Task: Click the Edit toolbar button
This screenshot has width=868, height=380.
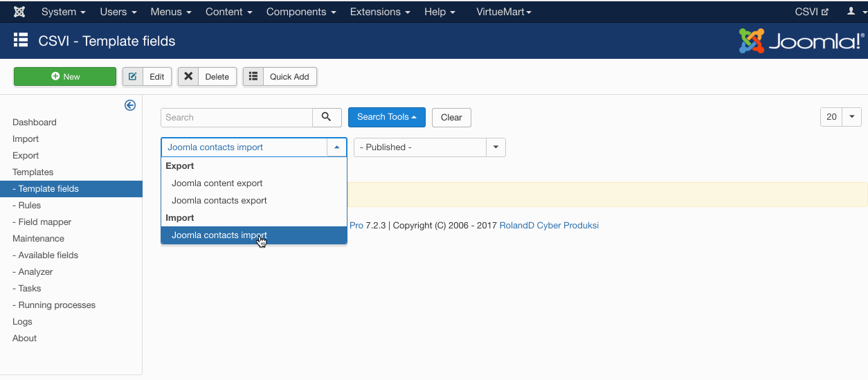Action: (147, 77)
